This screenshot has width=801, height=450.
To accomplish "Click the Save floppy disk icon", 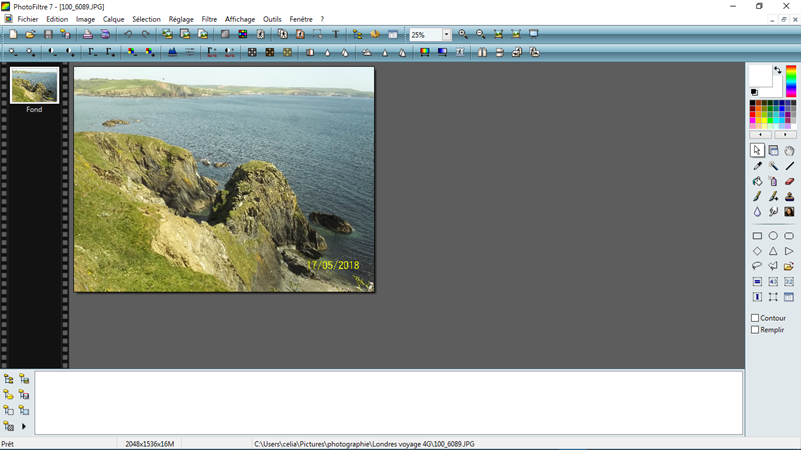I will tap(48, 34).
